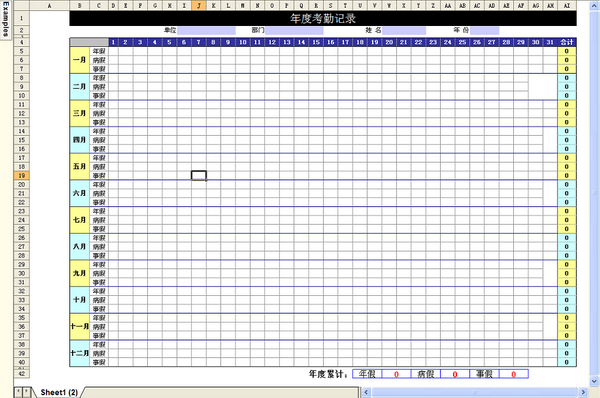Select row 19 header
This screenshot has width=600, height=398.
[21, 175]
